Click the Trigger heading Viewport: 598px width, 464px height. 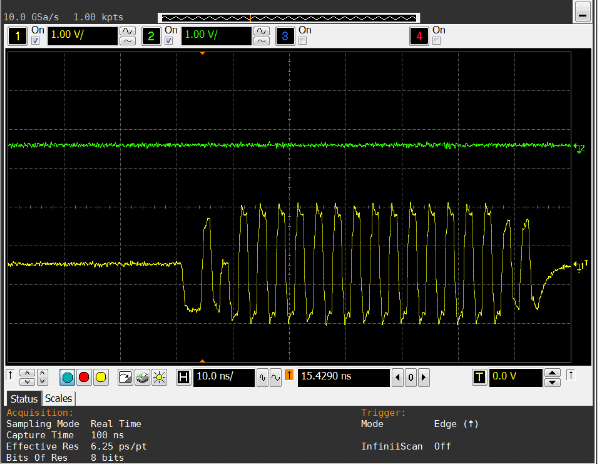[x=383, y=413]
